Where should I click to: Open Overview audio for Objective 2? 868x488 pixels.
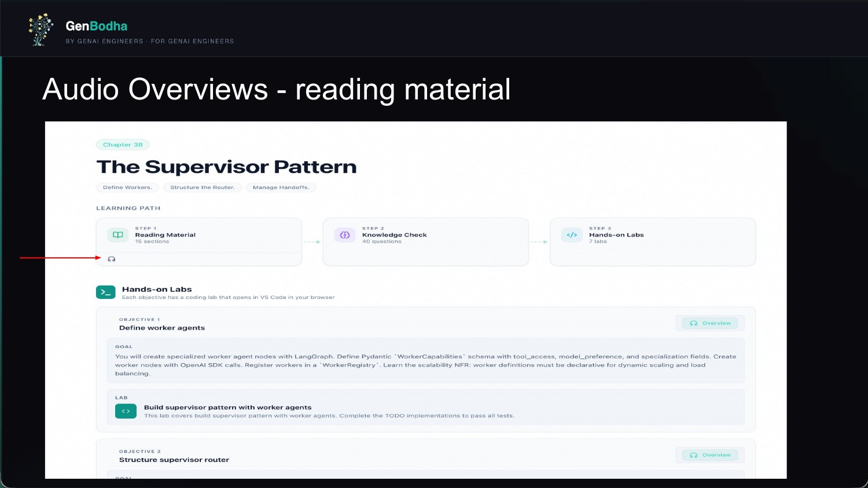710,455
